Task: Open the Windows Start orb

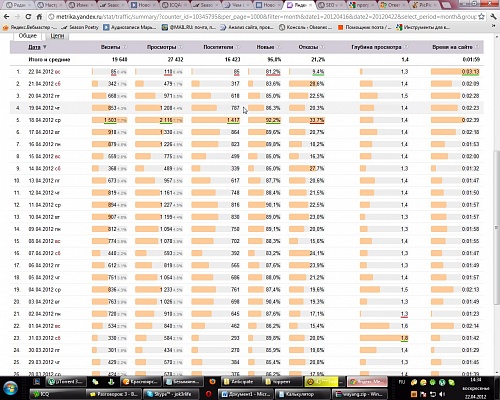Action: tap(10, 388)
